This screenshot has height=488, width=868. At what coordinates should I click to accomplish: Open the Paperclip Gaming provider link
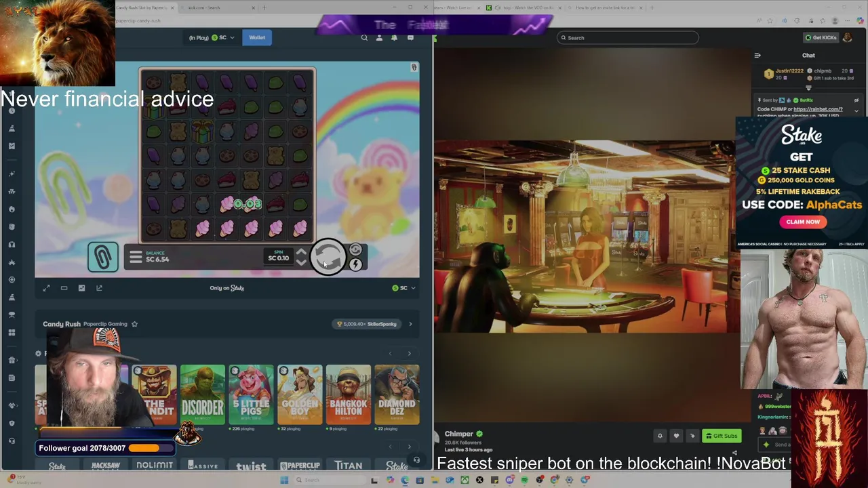point(105,324)
